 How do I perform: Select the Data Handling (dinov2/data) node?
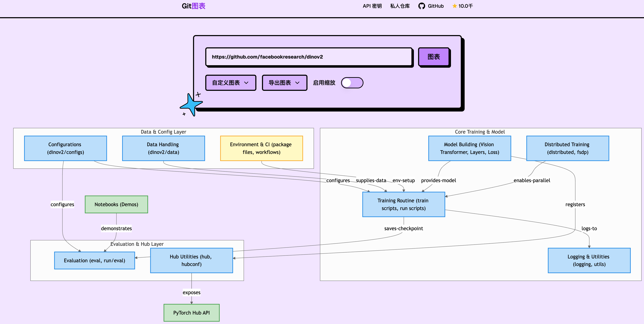tap(163, 148)
